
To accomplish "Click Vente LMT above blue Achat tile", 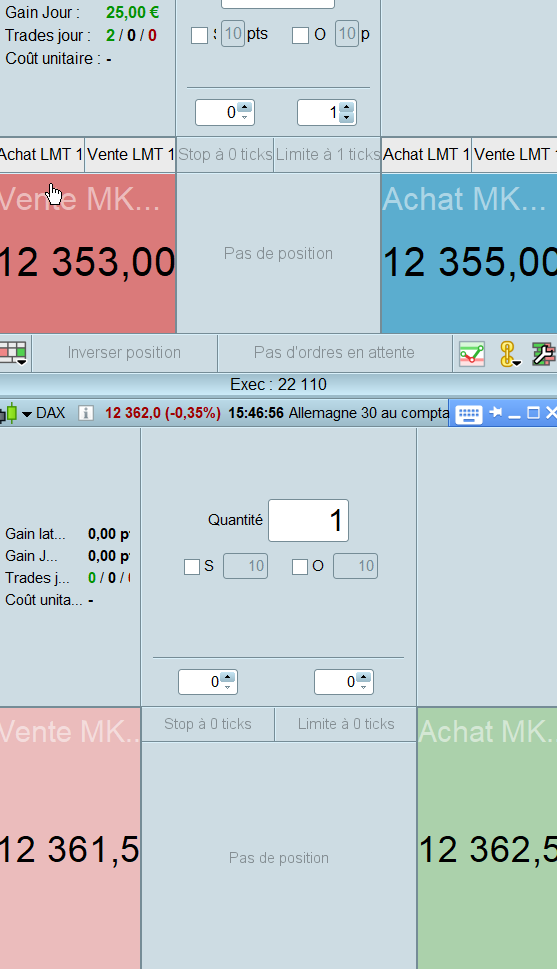I will 515,154.
